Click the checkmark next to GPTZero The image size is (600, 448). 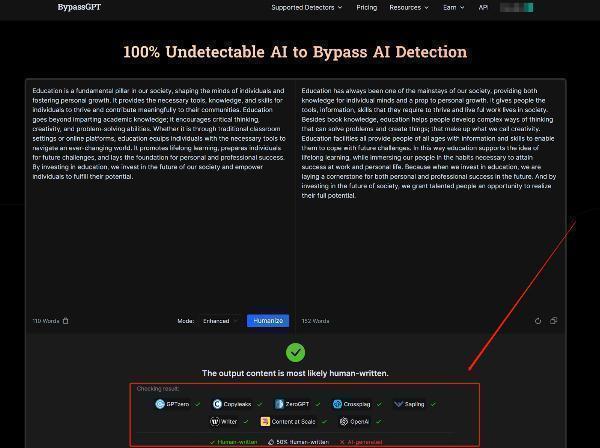point(197,404)
